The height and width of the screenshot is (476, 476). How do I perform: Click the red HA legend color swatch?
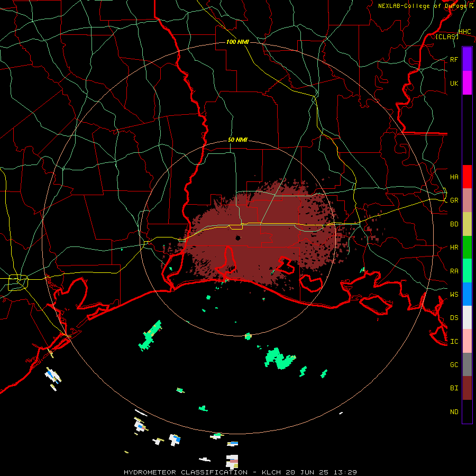click(467, 177)
